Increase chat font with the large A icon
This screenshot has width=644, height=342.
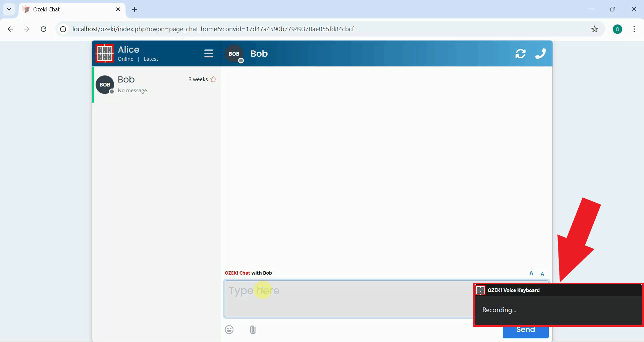coord(531,273)
